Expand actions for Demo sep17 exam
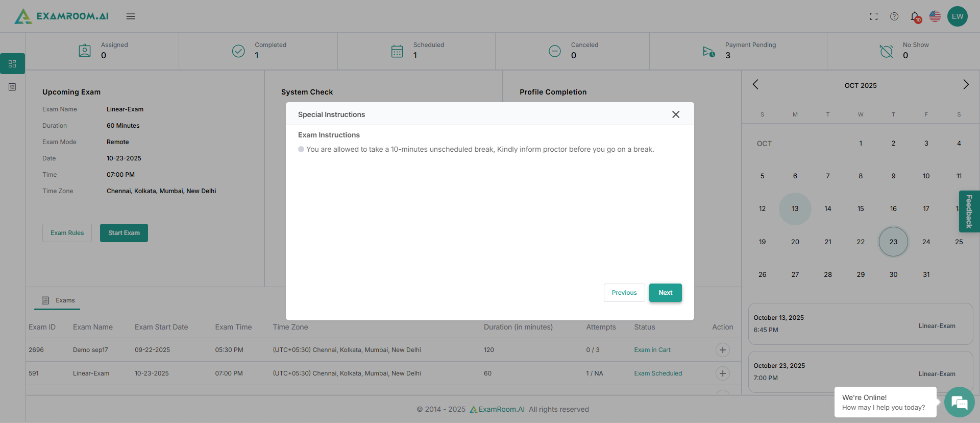 click(x=722, y=350)
